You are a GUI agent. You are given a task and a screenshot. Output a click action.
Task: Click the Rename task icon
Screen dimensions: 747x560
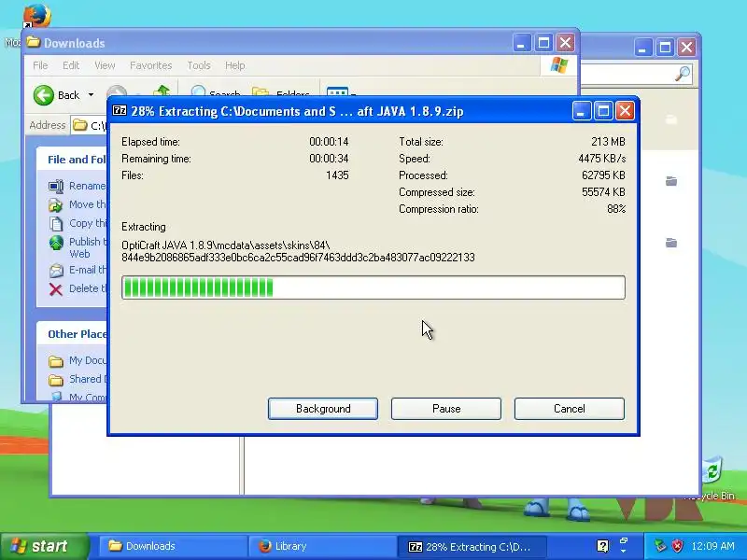tap(56, 186)
